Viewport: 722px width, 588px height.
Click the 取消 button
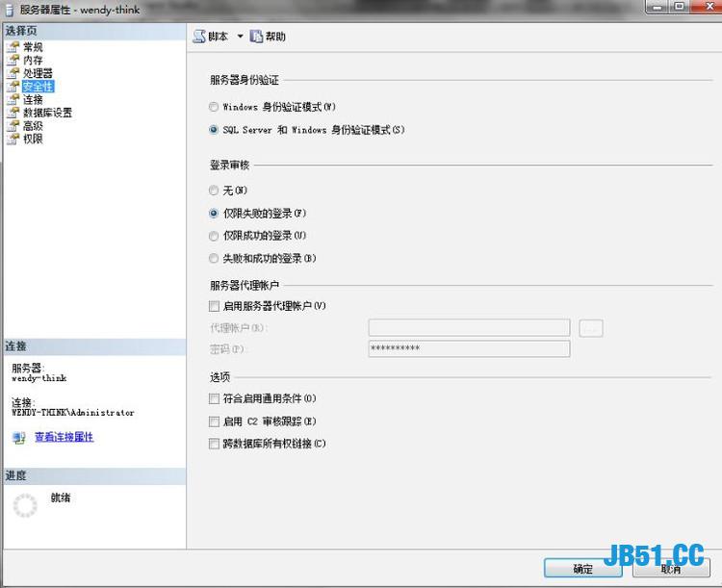(x=671, y=568)
